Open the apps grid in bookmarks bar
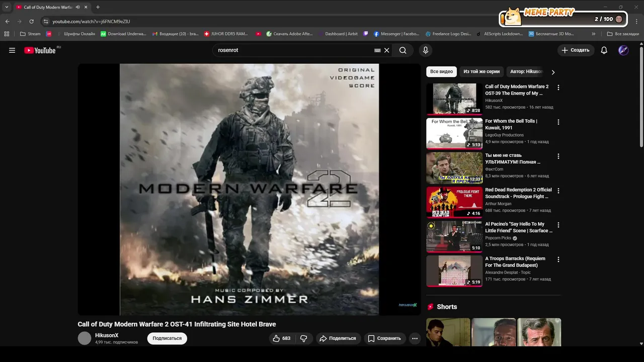The height and width of the screenshot is (362, 644). tap(7, 34)
